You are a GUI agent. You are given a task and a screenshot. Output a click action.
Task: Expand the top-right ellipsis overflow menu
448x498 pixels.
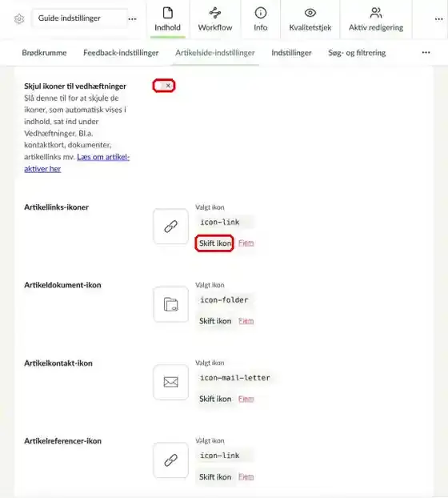tap(438, 19)
